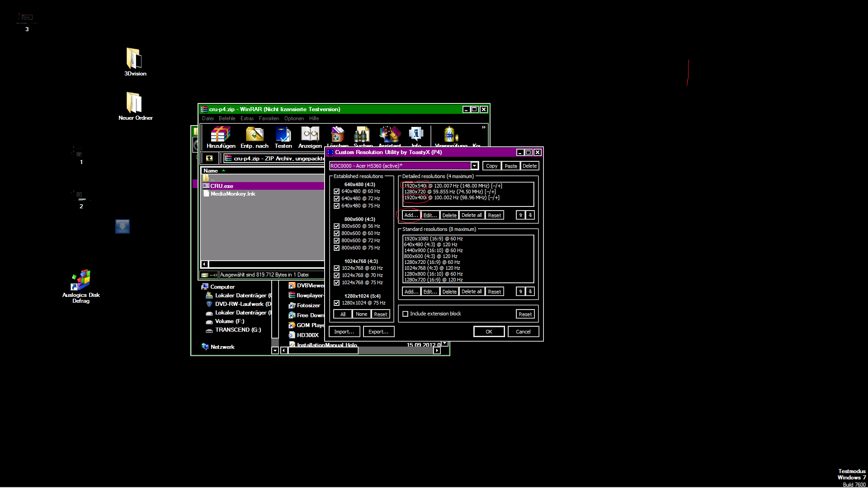Screen dimensions: 868x488
Task: Click the Copy button in CRU
Action: click(x=492, y=166)
